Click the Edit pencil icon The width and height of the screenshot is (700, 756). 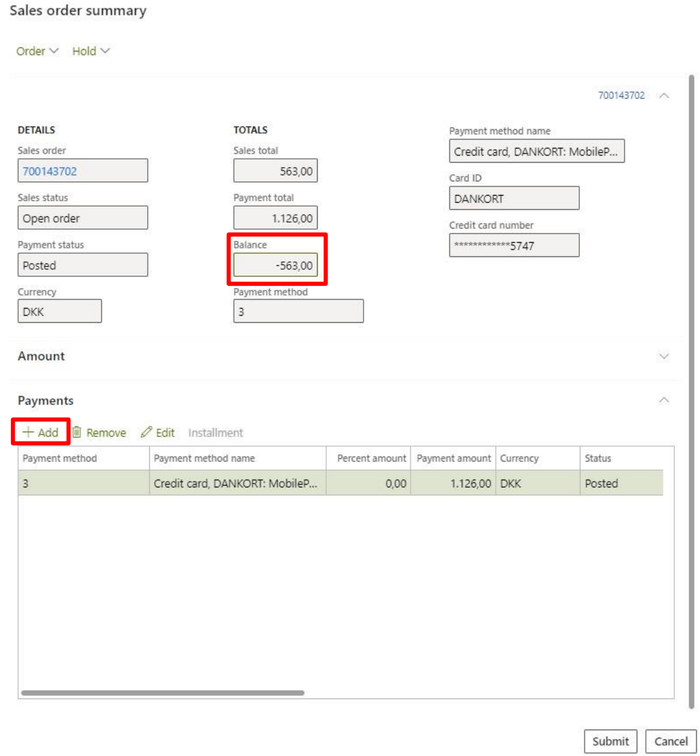tap(147, 433)
